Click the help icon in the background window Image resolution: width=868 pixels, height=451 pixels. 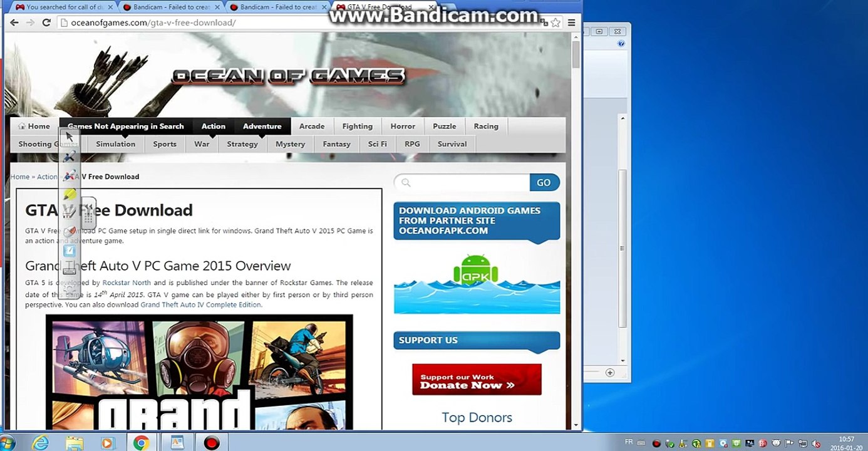pos(621,44)
